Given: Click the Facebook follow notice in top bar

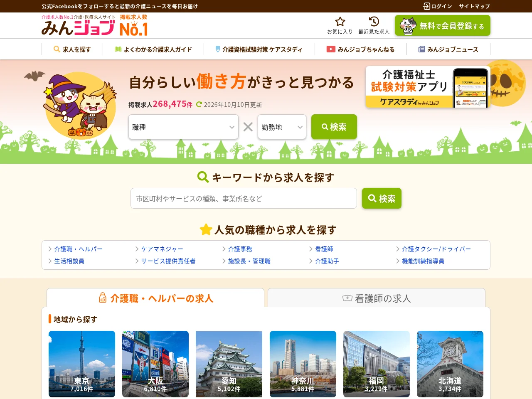Looking at the screenshot, I should (x=120, y=6).
